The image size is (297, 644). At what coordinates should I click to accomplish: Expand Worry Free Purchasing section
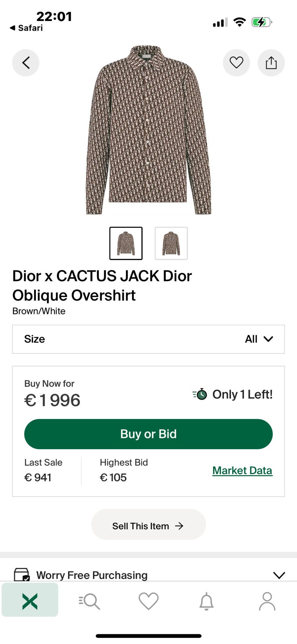click(278, 575)
